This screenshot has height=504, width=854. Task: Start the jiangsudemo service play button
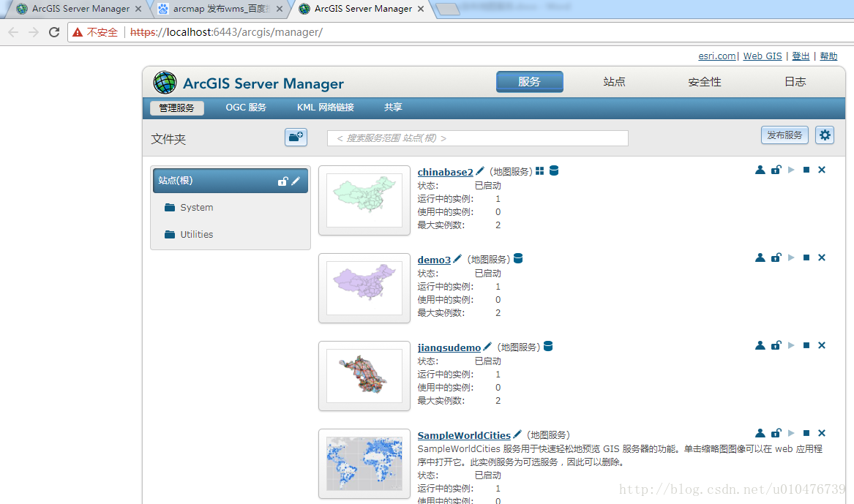pos(791,345)
